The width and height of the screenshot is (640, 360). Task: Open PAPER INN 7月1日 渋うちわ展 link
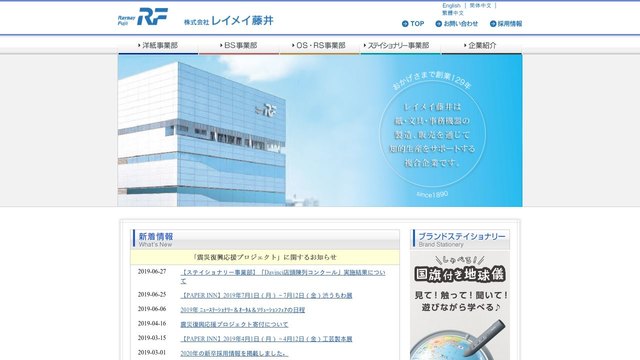[x=266, y=295]
